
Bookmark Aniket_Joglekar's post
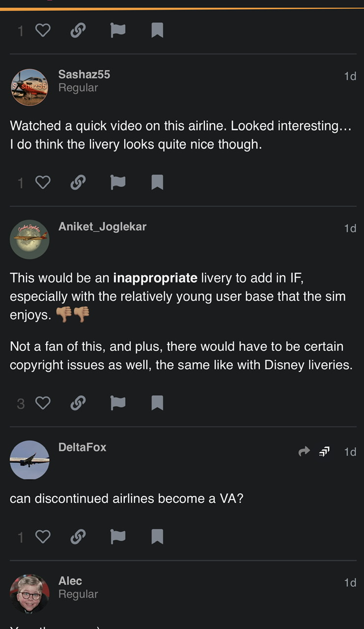click(157, 403)
